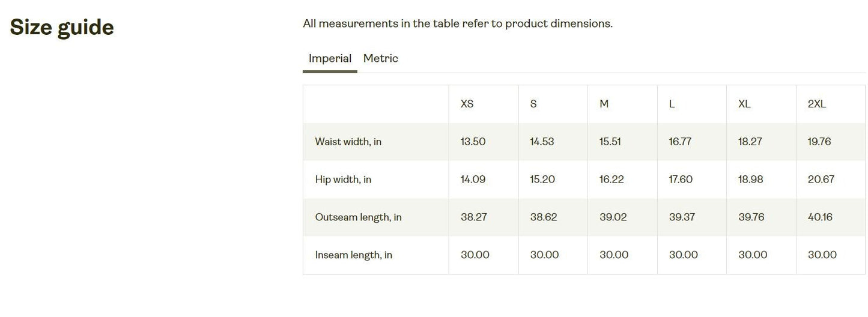Click the XS column header
The height and width of the screenshot is (317, 868).
(467, 104)
